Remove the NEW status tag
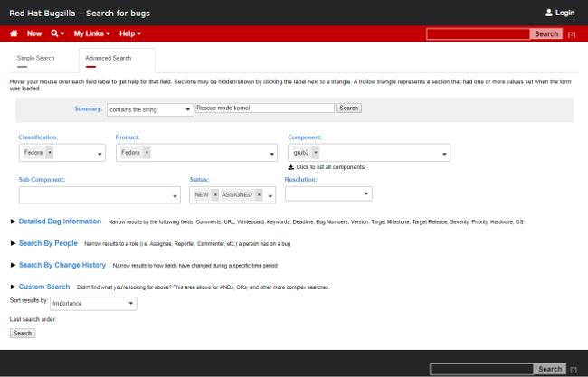 [x=215, y=195]
